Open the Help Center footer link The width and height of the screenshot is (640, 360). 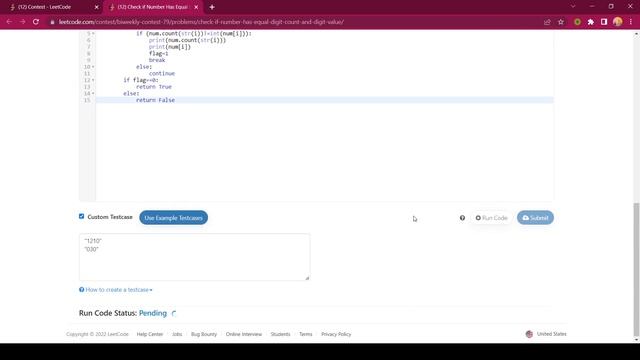pyautogui.click(x=149, y=334)
